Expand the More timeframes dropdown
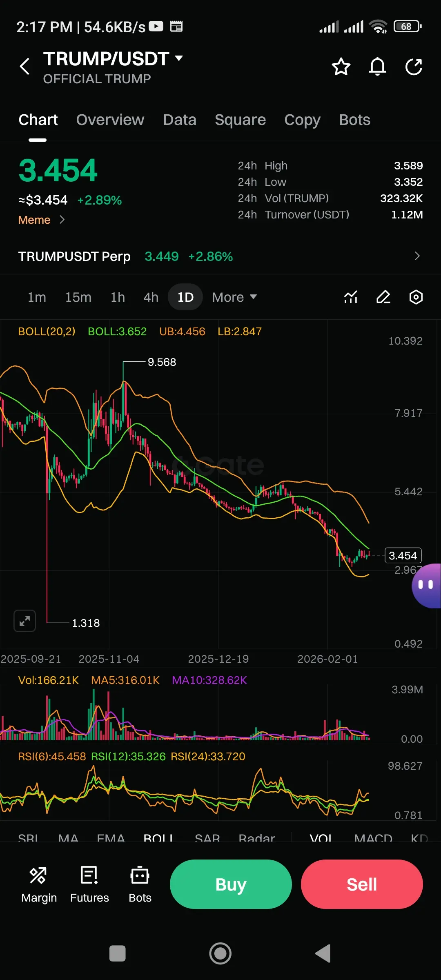441x980 pixels. pos(234,297)
